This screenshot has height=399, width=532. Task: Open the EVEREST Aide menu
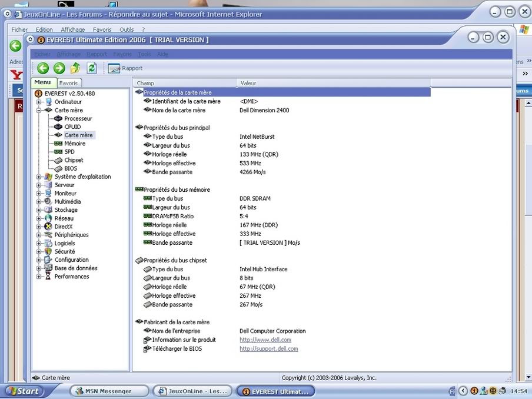162,54
